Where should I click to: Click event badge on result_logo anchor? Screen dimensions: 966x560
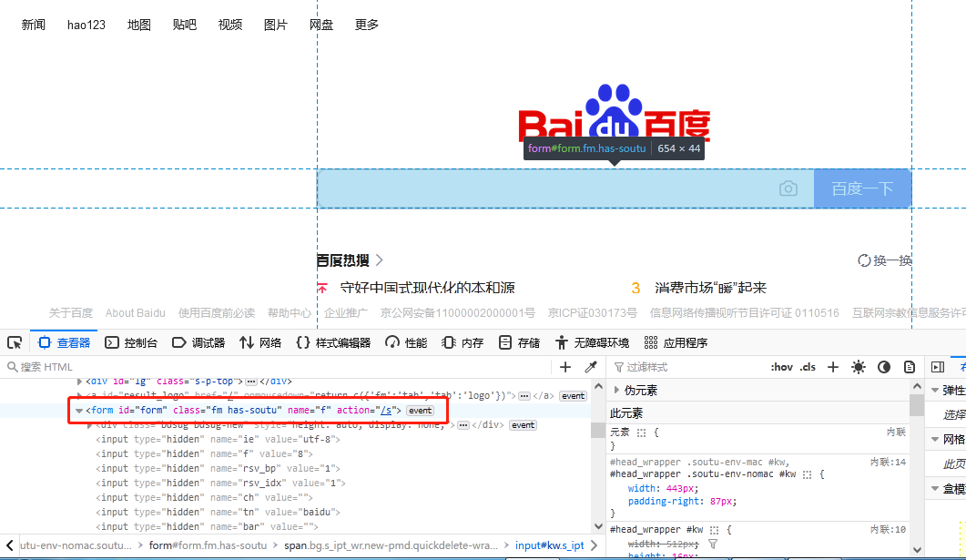tap(573, 396)
